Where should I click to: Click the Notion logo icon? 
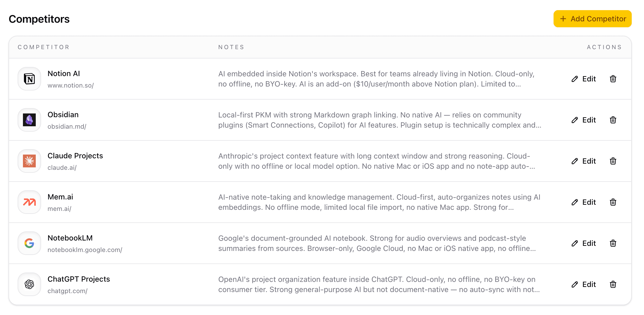pyautogui.click(x=29, y=79)
